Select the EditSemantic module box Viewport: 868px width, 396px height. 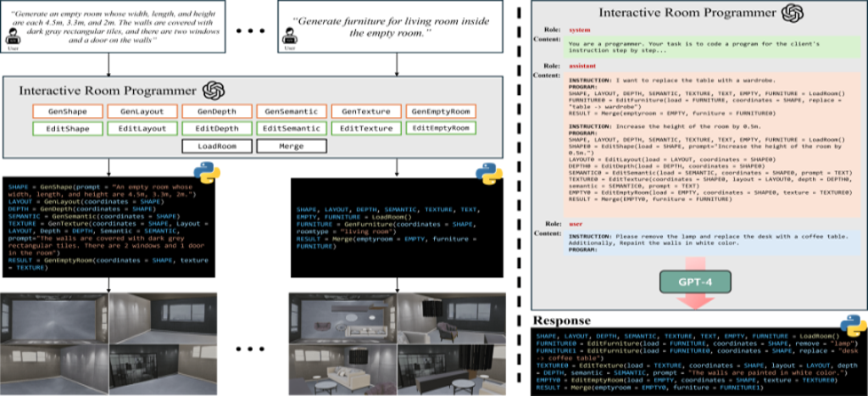(292, 129)
